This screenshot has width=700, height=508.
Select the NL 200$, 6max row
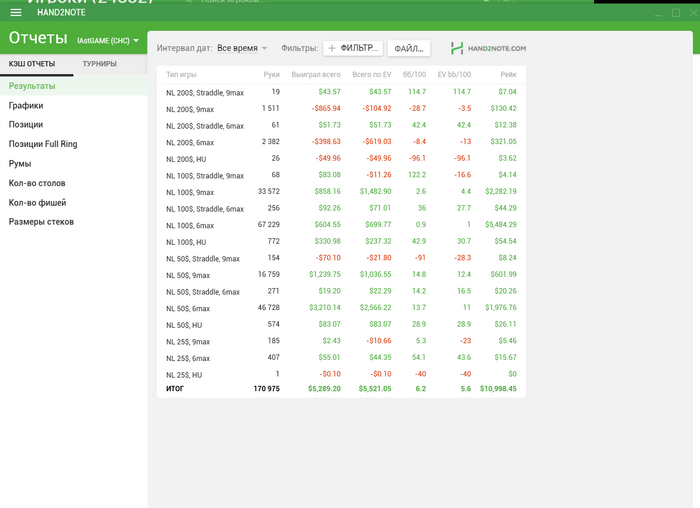[x=341, y=142]
